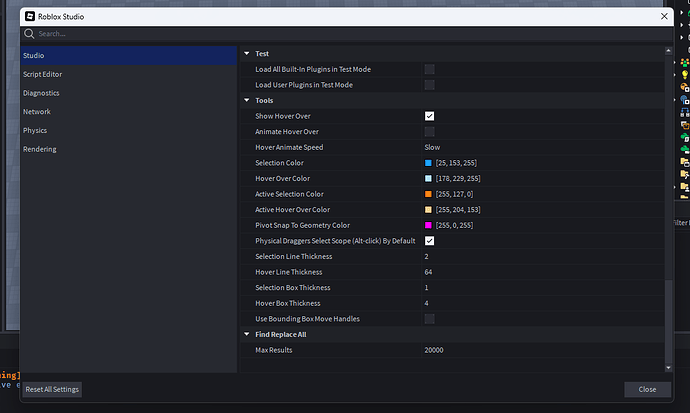This screenshot has height=413, width=690.
Task: Collapse the Find Replace All section
Action: 247,334
